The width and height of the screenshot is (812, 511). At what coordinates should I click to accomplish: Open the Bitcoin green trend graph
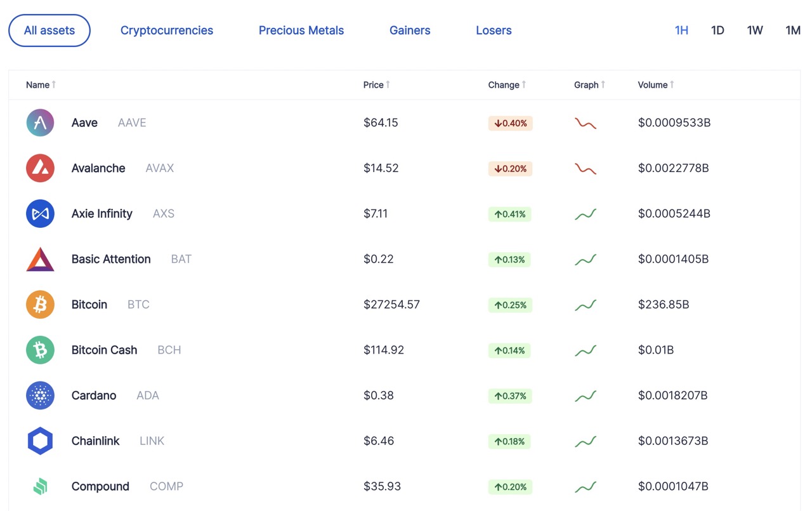[x=586, y=305]
